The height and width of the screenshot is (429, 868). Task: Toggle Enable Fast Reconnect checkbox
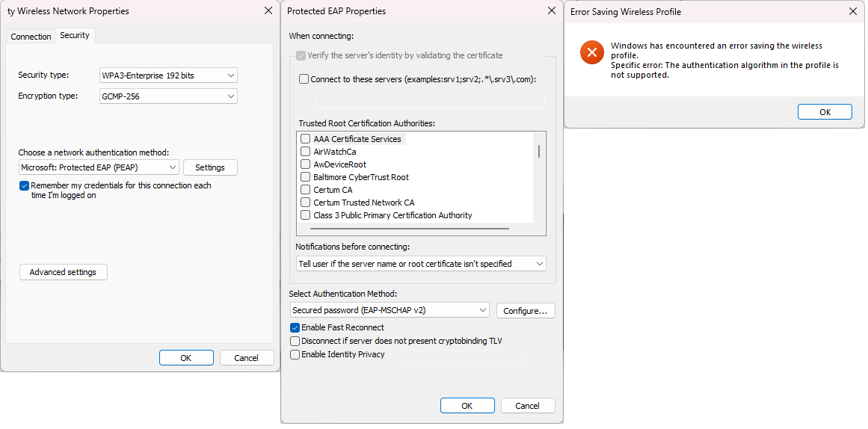pos(295,327)
